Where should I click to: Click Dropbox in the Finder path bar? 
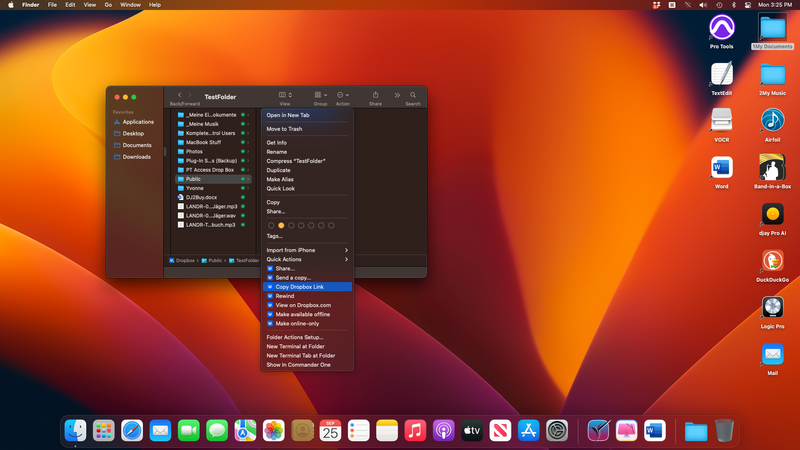[184, 260]
